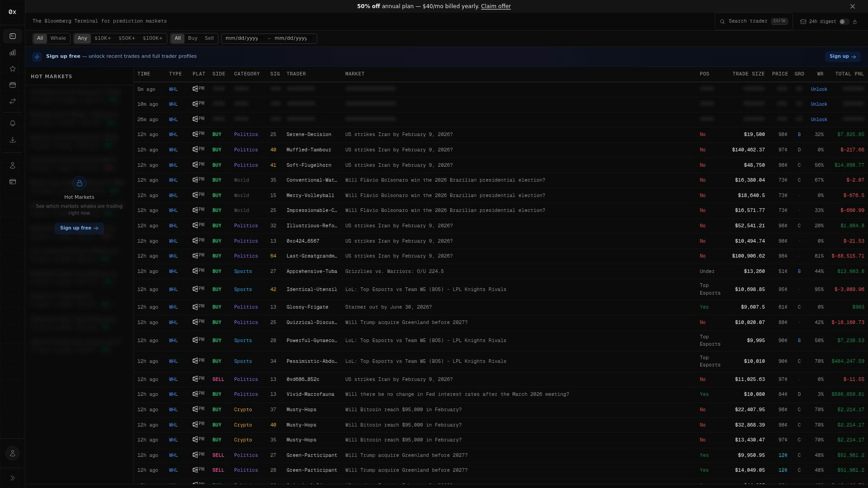Open the inbox mail icon in sidebar
This screenshot has width=868, height=488.
13,85
